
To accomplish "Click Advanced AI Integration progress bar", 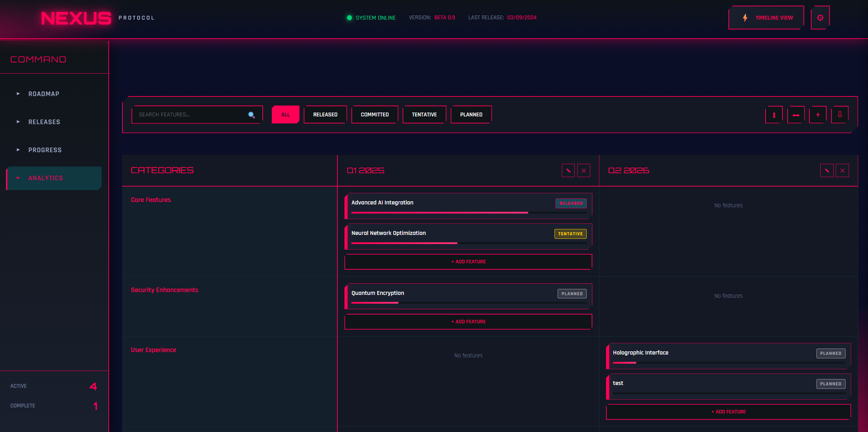I will point(469,212).
